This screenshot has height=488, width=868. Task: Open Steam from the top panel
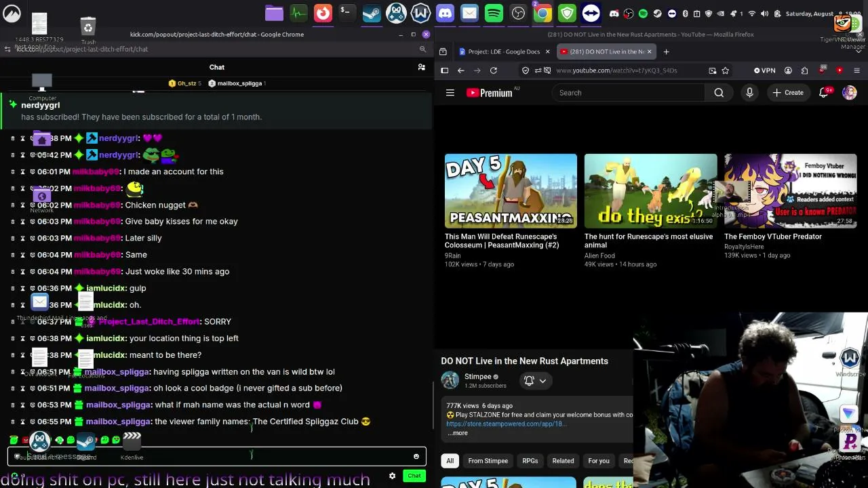point(372,13)
